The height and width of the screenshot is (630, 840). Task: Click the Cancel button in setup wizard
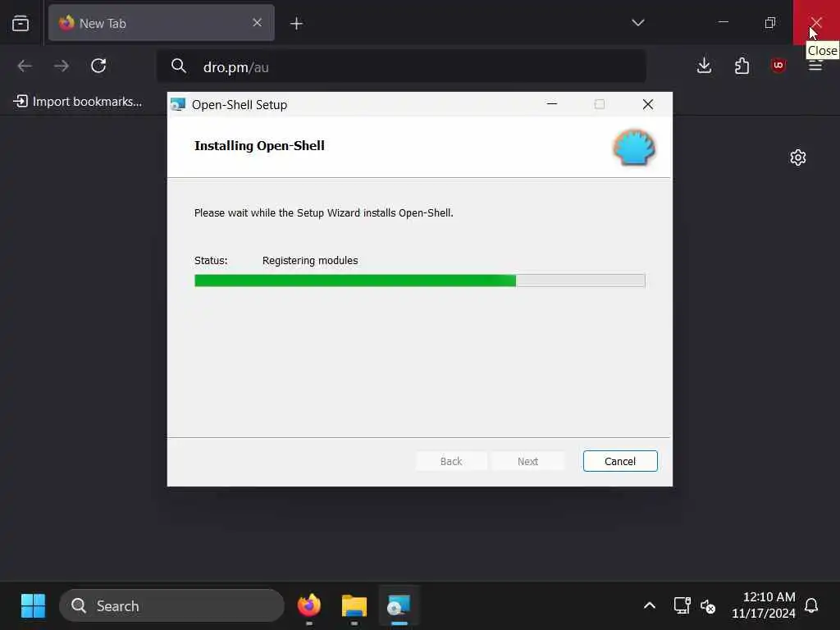pos(620,461)
